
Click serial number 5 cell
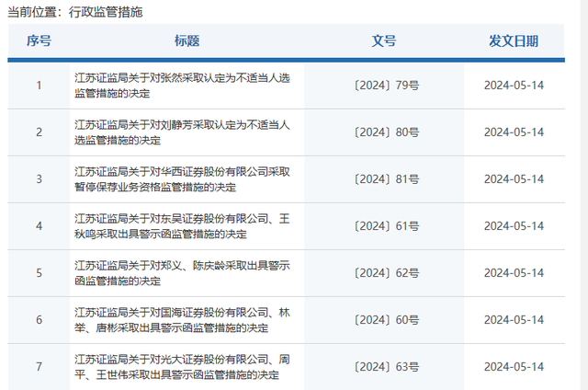(39, 273)
